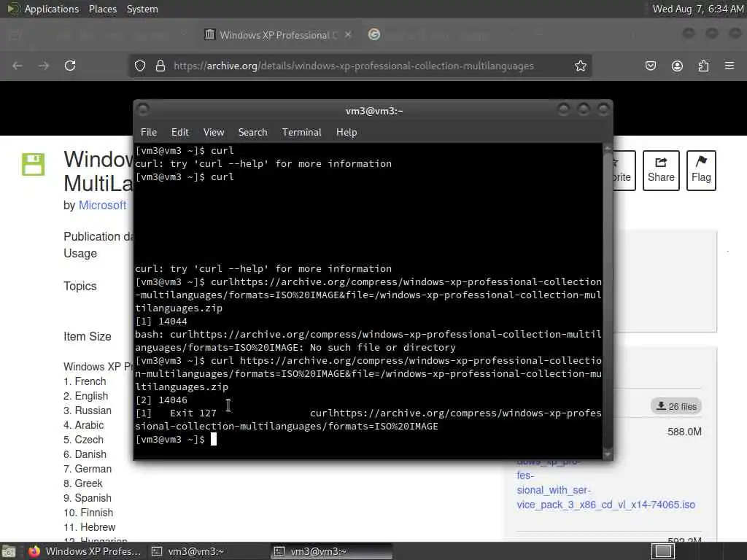Bookmark this page with the star
The image size is (747, 560).
[x=580, y=66]
